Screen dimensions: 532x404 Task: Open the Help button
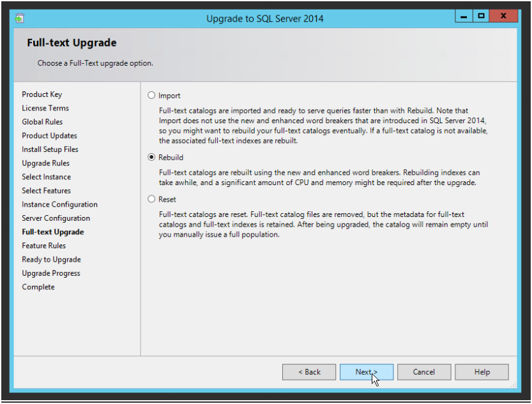pos(482,372)
